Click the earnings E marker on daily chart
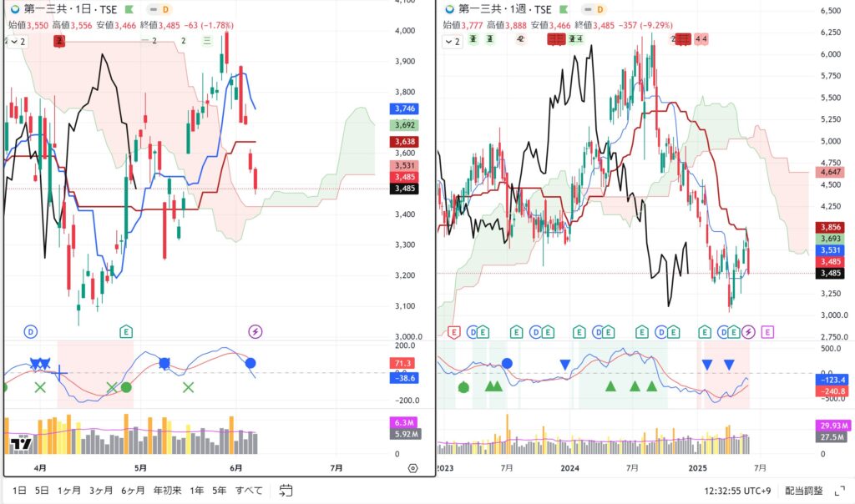The image size is (855, 504). click(x=126, y=331)
